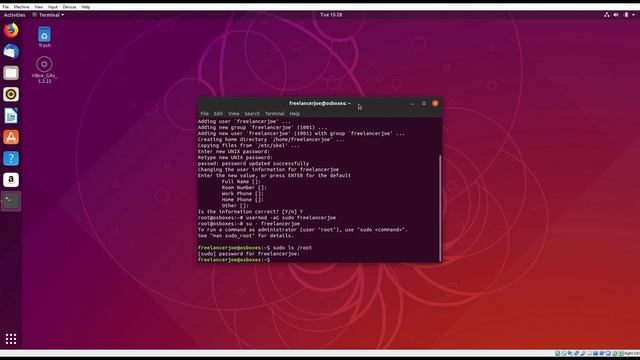
Task: Open VirtualBox Input menu
Action: tap(53, 7)
